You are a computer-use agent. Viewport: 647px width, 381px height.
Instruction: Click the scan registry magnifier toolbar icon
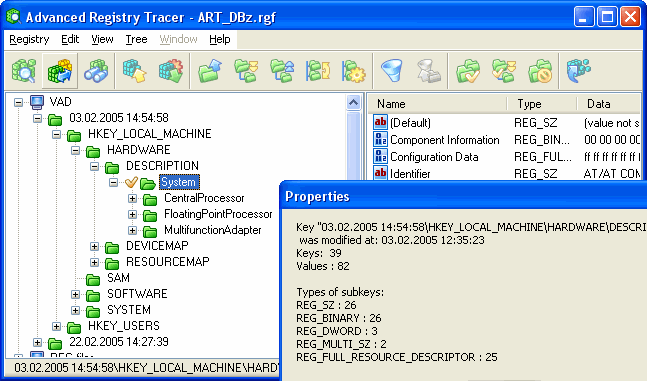[24, 71]
